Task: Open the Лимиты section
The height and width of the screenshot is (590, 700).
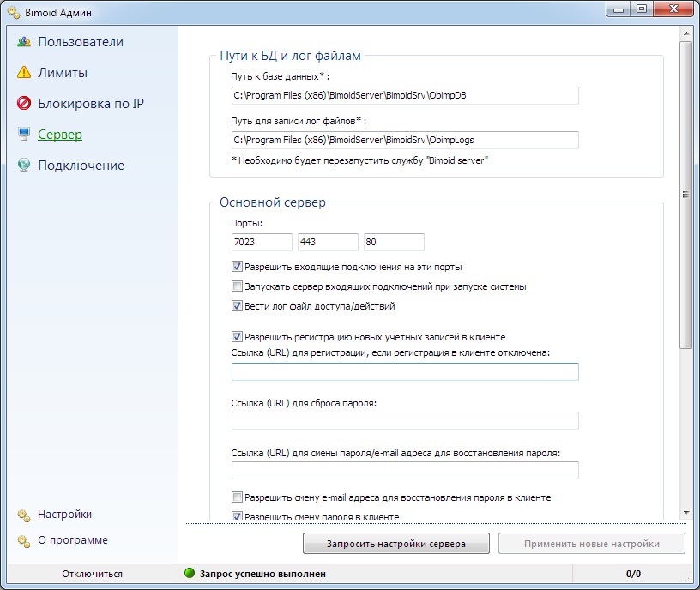Action: 63,73
